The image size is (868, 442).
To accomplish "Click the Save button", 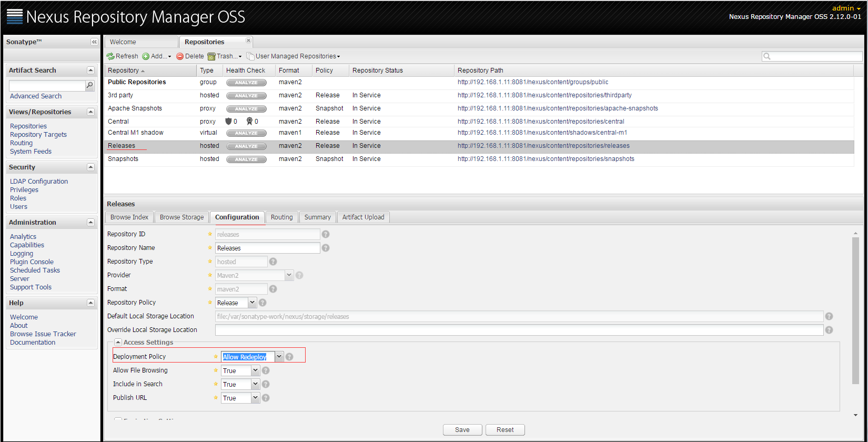I will point(462,430).
